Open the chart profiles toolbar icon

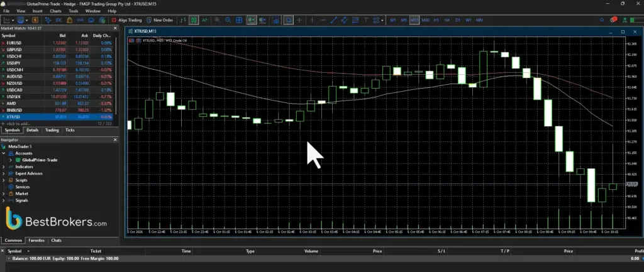tap(21, 20)
